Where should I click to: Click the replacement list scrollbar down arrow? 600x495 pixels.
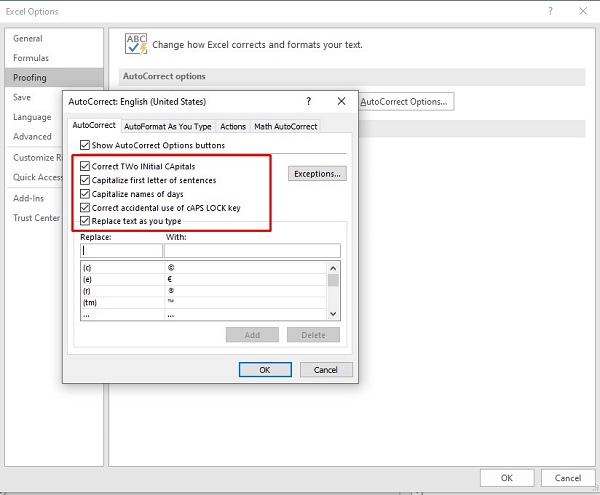click(x=333, y=314)
